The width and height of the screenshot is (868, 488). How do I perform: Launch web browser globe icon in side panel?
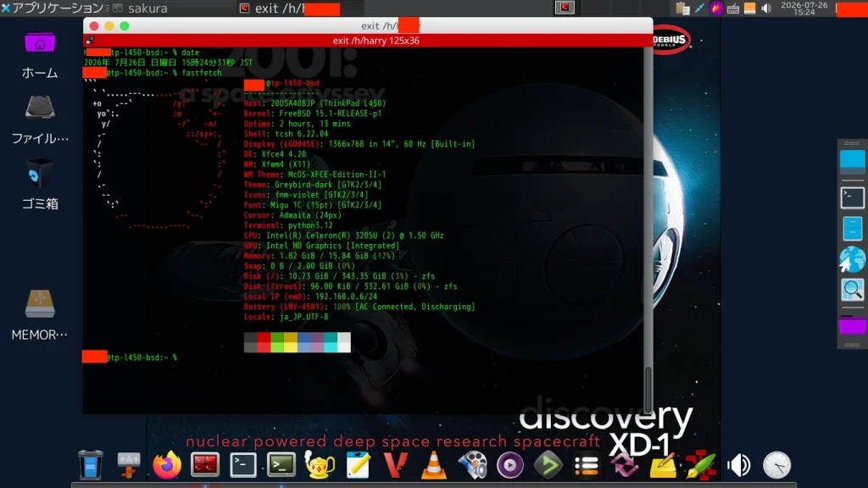tap(853, 259)
